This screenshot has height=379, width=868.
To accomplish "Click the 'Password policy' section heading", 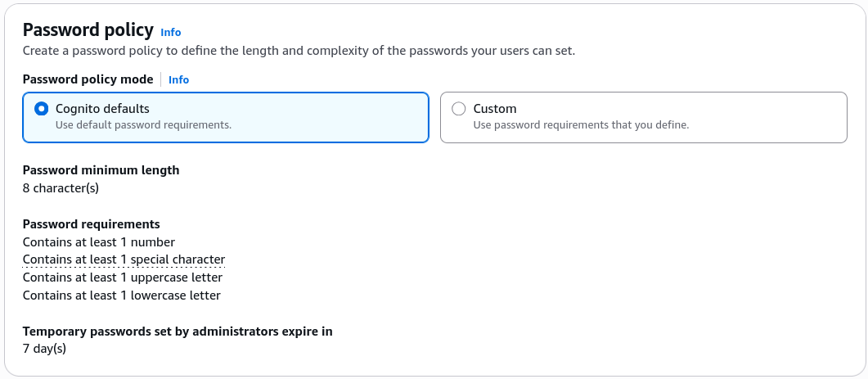I will [88, 30].
